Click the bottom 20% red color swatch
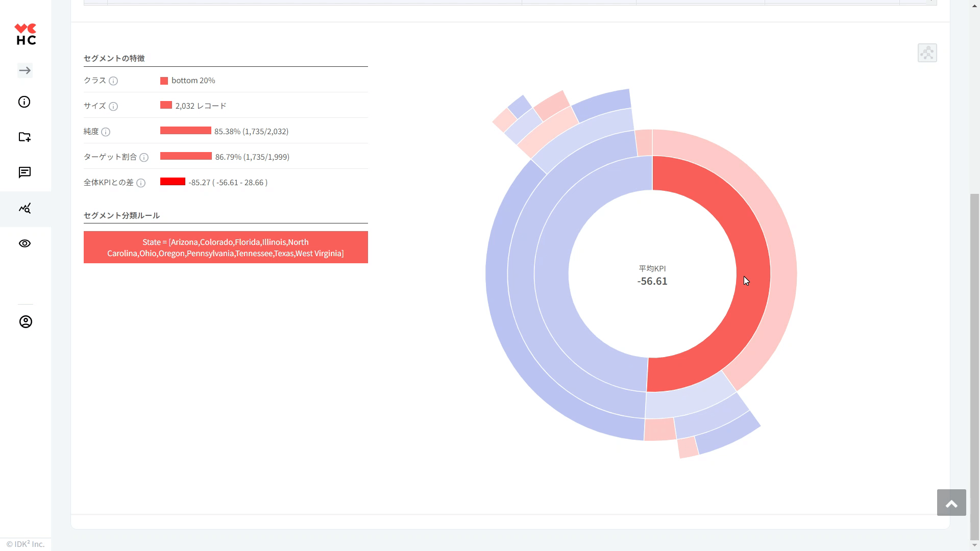This screenshot has height=551, width=980. pyautogui.click(x=164, y=81)
